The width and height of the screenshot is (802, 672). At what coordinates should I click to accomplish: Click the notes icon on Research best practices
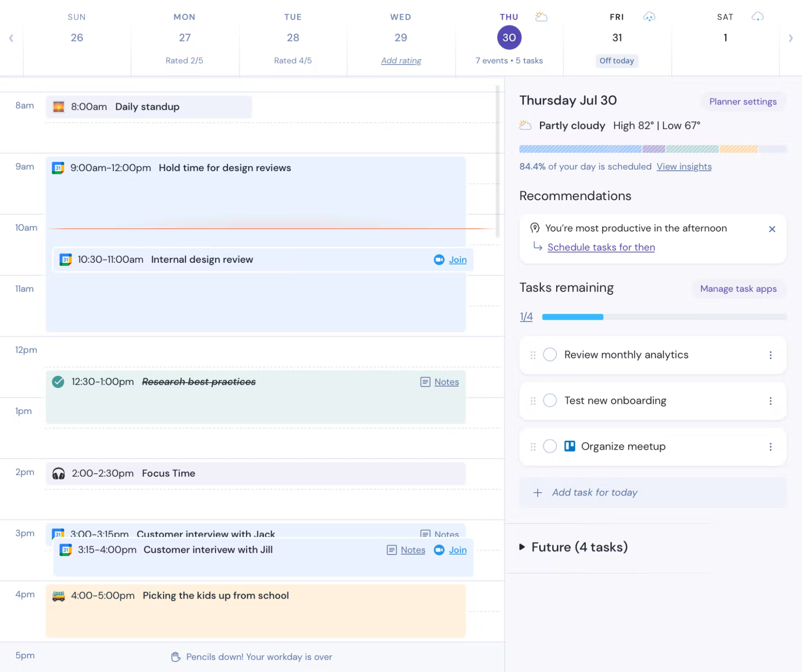pyautogui.click(x=425, y=382)
